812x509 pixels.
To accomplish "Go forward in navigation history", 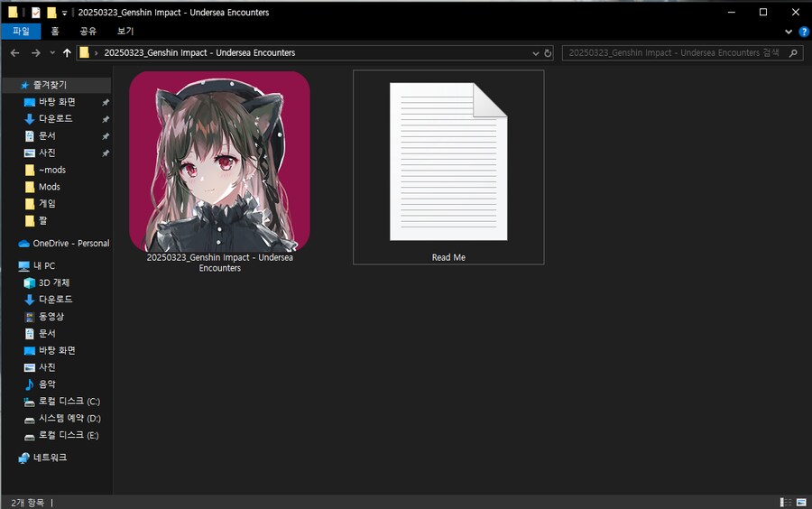I will pyautogui.click(x=35, y=53).
